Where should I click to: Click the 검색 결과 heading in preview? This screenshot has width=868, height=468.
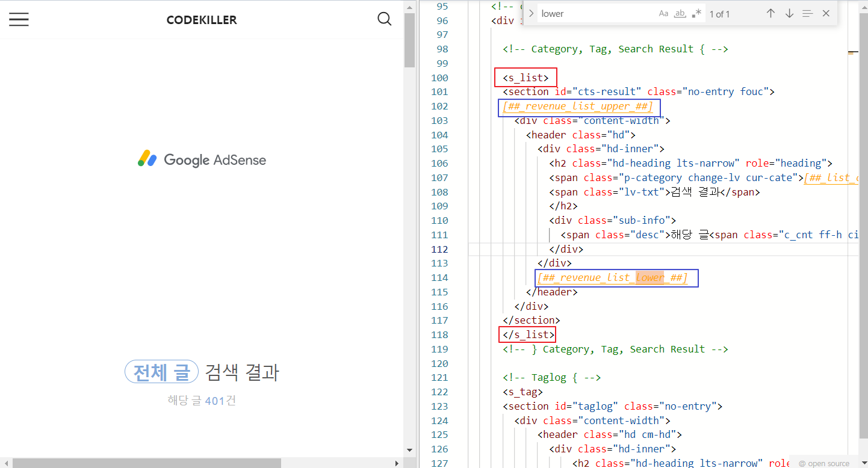242,372
